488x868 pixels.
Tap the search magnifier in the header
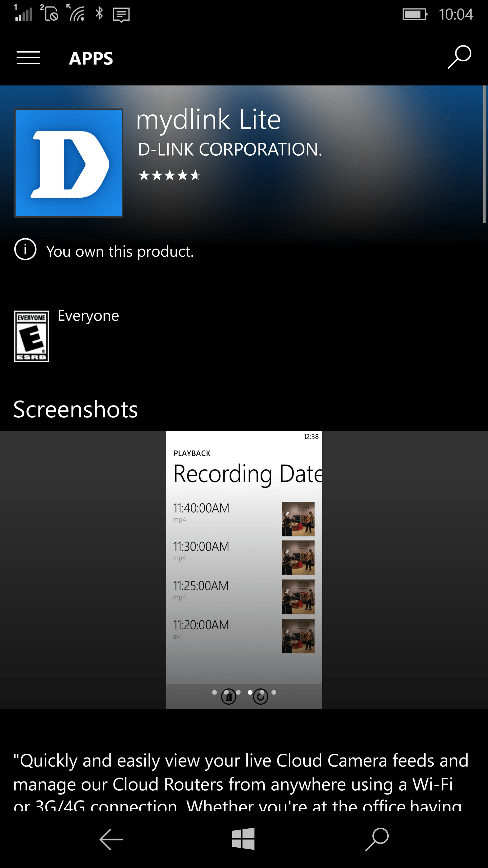[x=459, y=57]
